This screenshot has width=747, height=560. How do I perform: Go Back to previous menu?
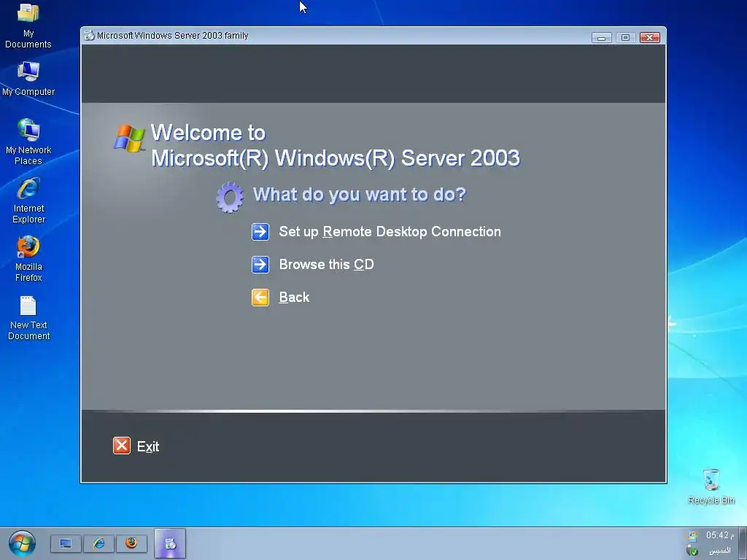point(294,297)
